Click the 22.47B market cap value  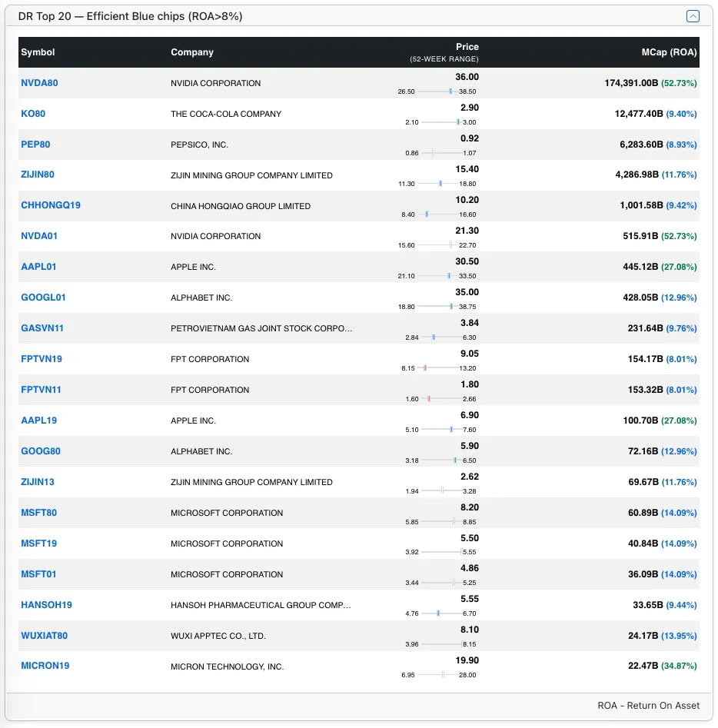click(643, 666)
